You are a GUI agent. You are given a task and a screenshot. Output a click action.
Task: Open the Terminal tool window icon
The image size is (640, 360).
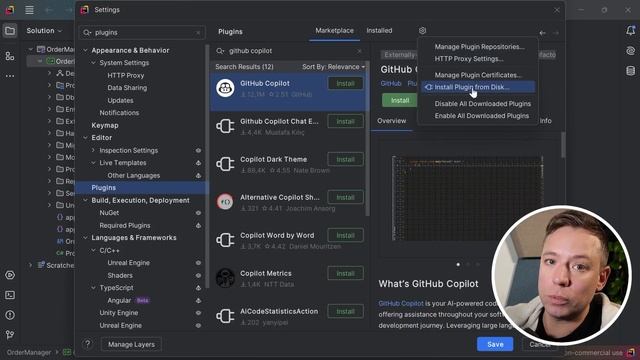(10, 295)
